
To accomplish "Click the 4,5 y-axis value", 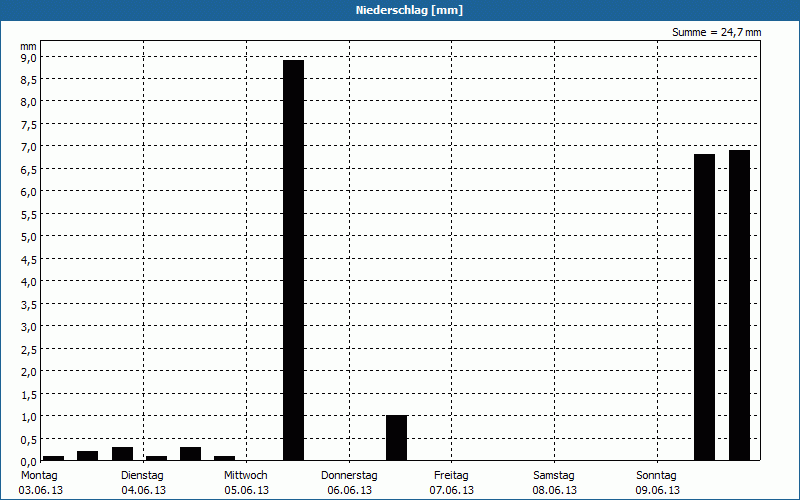I will pyautogui.click(x=29, y=259).
